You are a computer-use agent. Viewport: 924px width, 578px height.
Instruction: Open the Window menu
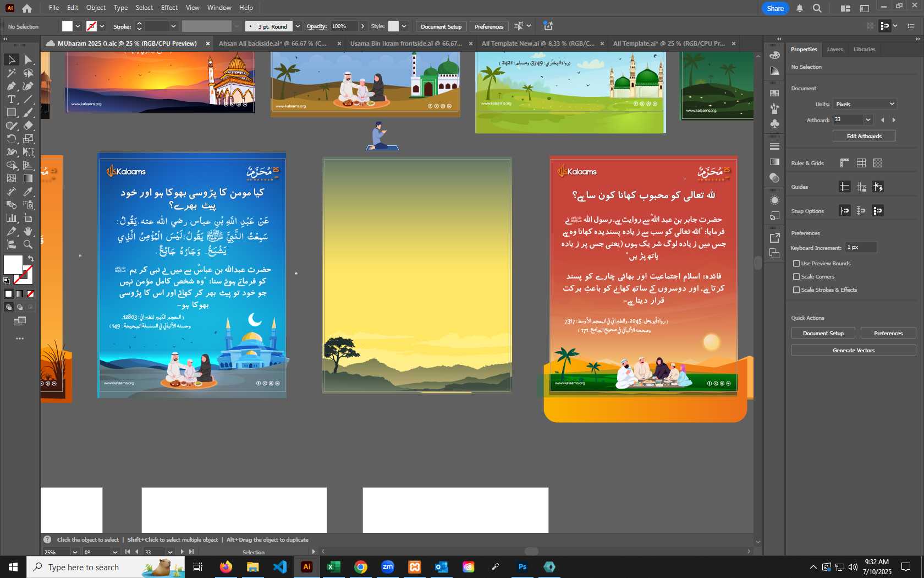click(219, 8)
